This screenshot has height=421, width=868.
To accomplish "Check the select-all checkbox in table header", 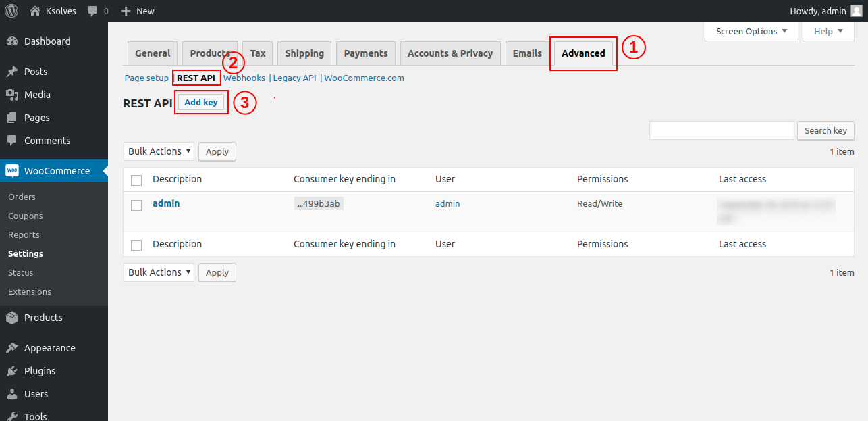I will tap(136, 180).
